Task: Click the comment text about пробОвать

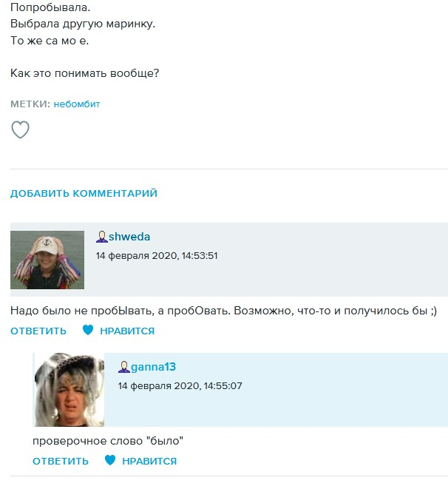Action: [x=223, y=311]
